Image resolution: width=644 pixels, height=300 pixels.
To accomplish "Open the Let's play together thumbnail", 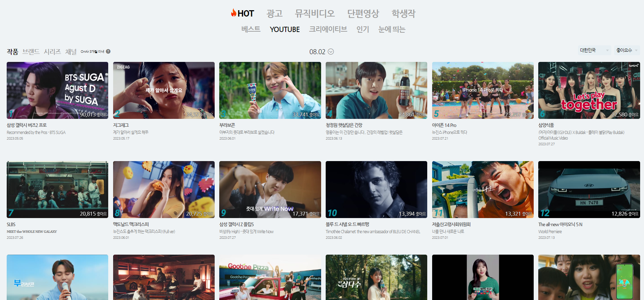I will click(x=589, y=90).
